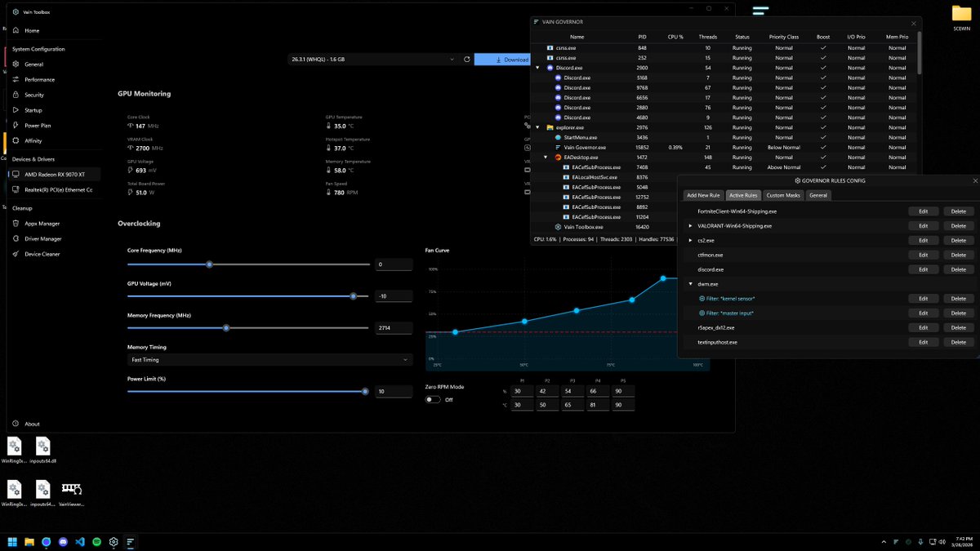Toggle Boost check for StartMenu.exe row
This screenshot has width=980, height=551.
tap(823, 137)
